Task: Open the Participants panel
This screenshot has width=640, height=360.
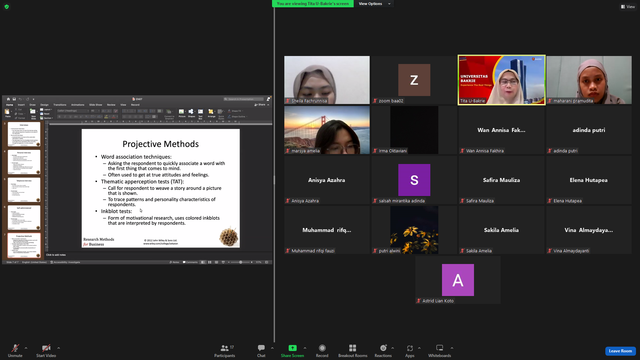Action: [x=224, y=350]
